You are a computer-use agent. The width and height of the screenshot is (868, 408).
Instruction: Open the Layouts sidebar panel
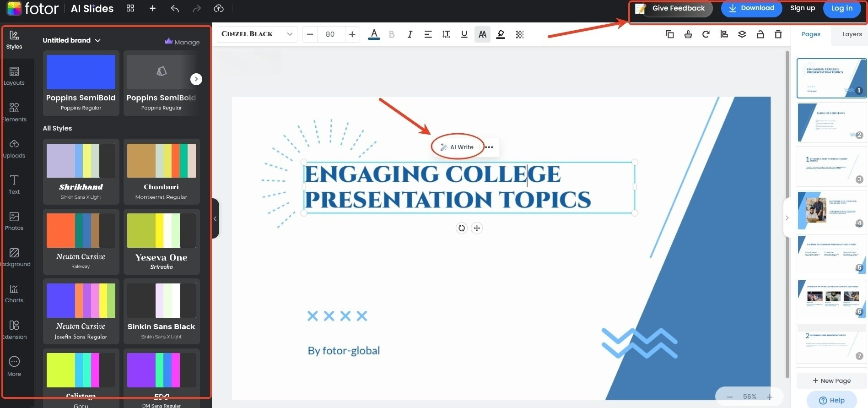pyautogui.click(x=14, y=76)
